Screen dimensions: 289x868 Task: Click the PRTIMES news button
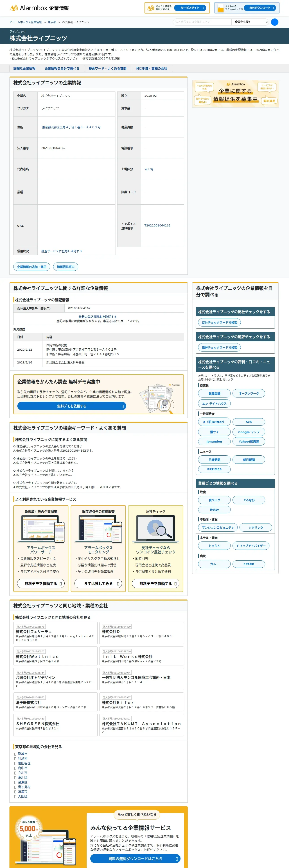214,469
